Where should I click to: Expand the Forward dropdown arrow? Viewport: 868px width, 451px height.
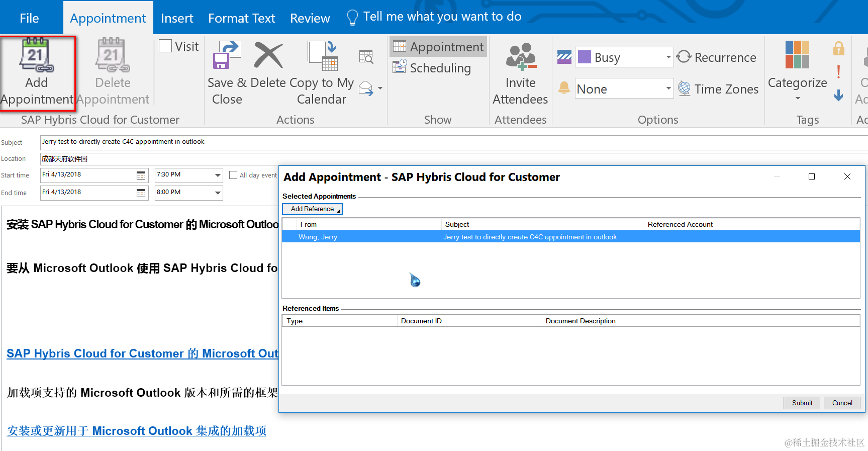pos(380,88)
